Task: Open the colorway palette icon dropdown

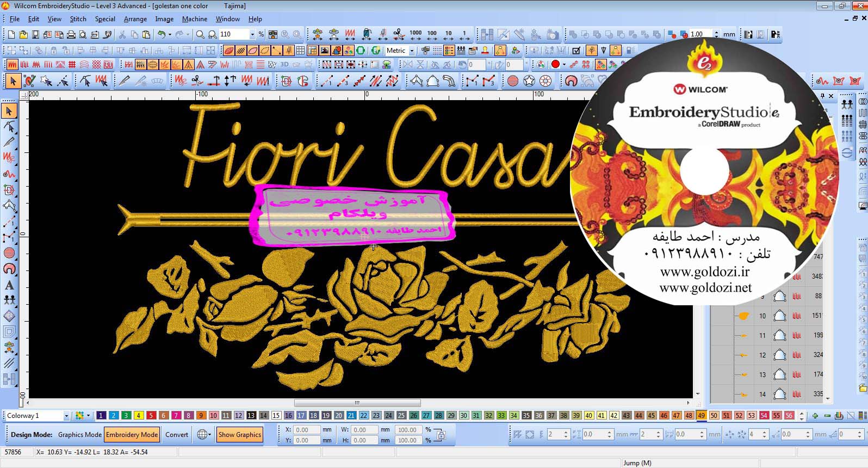Action: (x=88, y=416)
